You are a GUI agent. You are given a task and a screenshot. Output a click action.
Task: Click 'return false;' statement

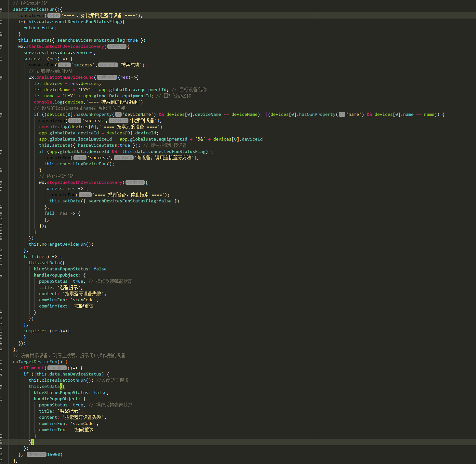[x=40, y=28]
